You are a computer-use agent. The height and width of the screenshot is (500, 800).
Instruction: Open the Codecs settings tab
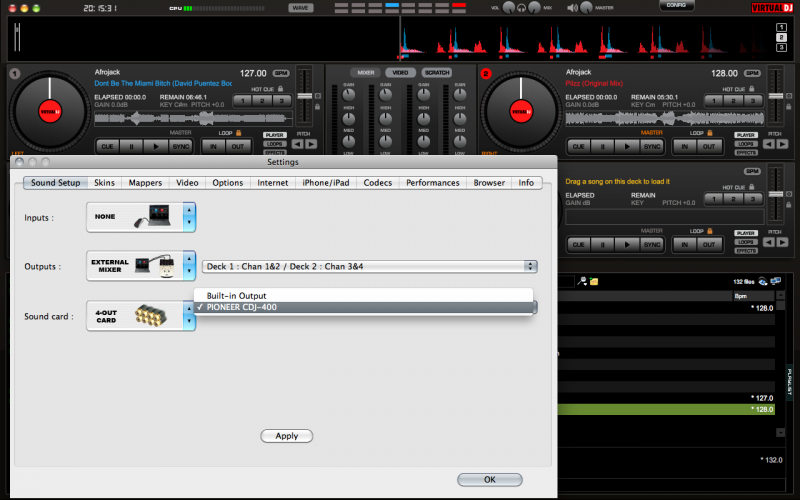378,183
